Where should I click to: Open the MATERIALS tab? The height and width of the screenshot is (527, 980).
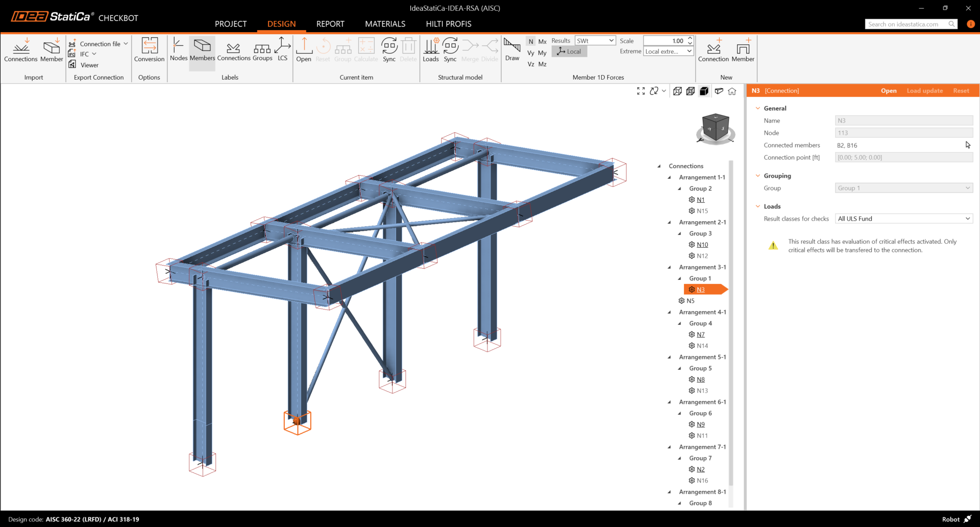(x=385, y=23)
